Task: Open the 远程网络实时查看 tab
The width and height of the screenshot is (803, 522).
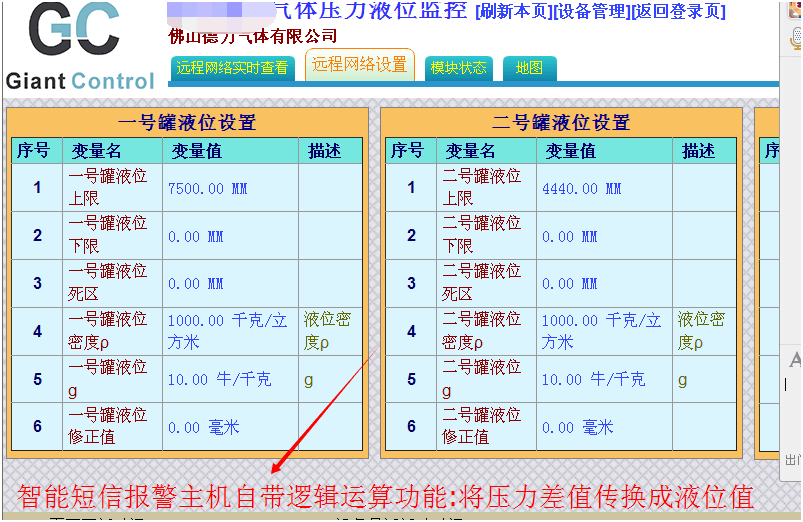Action: click(x=232, y=68)
